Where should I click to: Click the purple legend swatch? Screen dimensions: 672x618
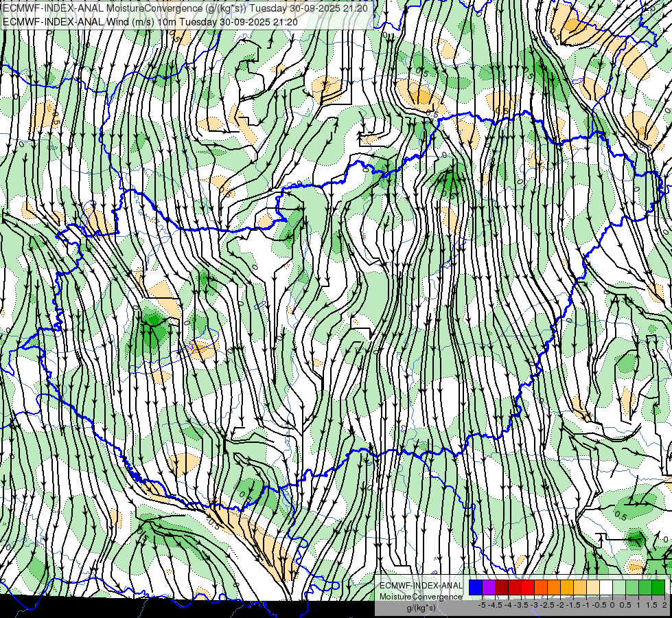click(x=489, y=588)
